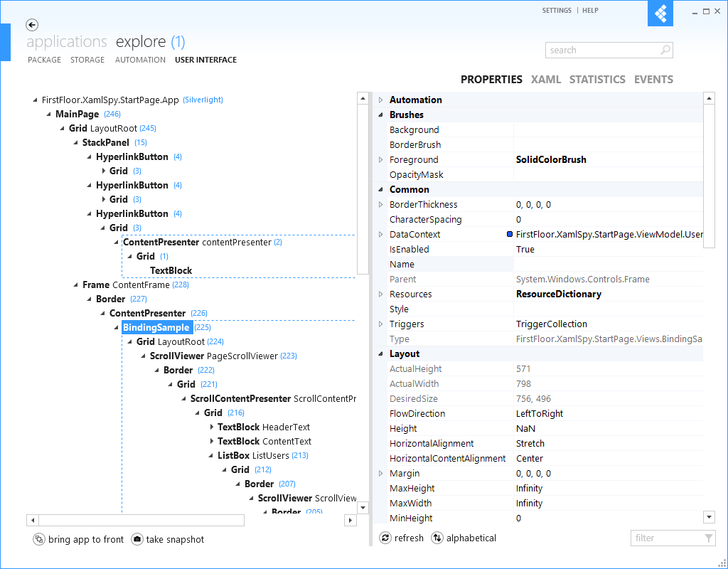The height and width of the screenshot is (569, 728).
Task: Click the FlowDirection value LeftToRight
Action: pyautogui.click(x=540, y=414)
